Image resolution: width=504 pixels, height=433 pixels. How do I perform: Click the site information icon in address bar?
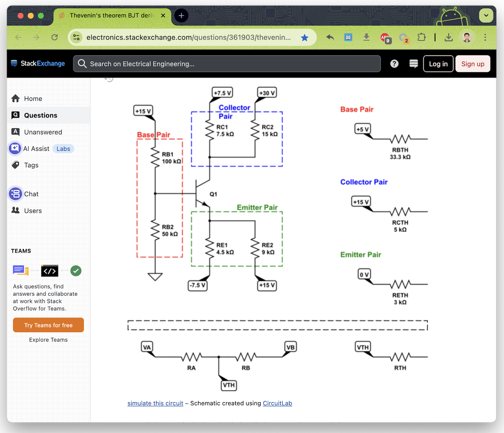[76, 37]
